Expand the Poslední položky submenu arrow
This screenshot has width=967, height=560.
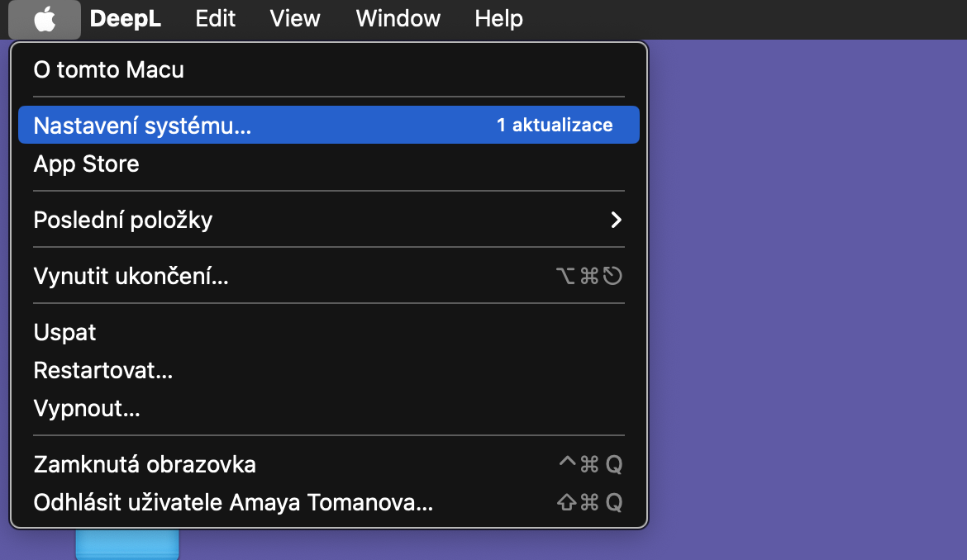click(x=615, y=220)
